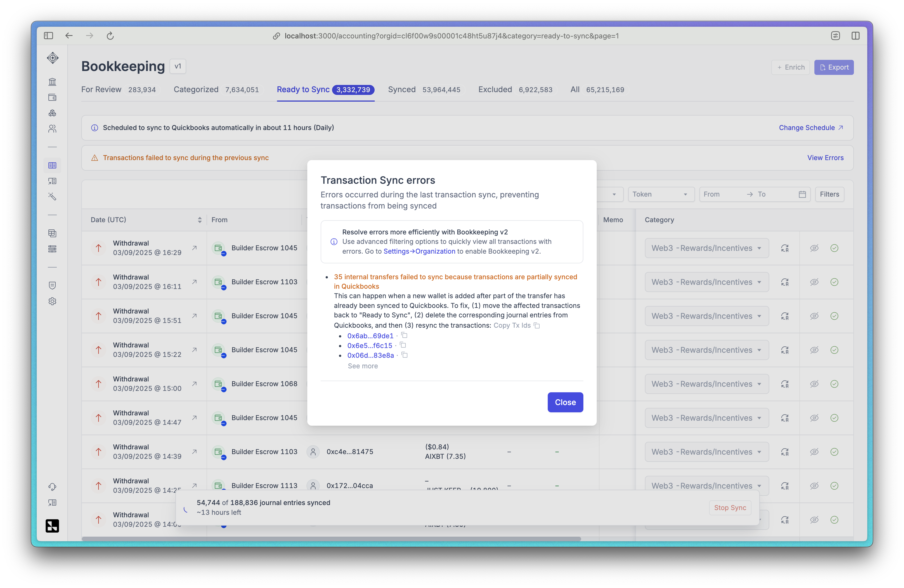
Task: Close the Transaction Sync errors dialog
Action: coord(565,402)
